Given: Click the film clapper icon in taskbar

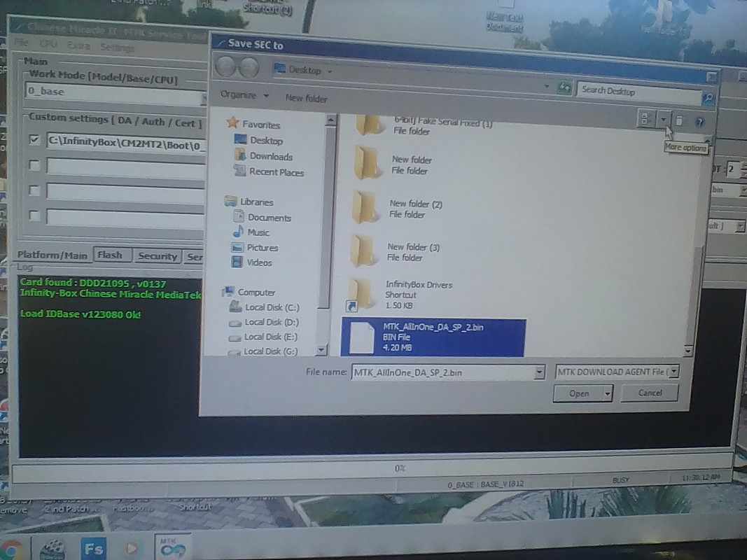Looking at the screenshot, I should pos(51,550).
